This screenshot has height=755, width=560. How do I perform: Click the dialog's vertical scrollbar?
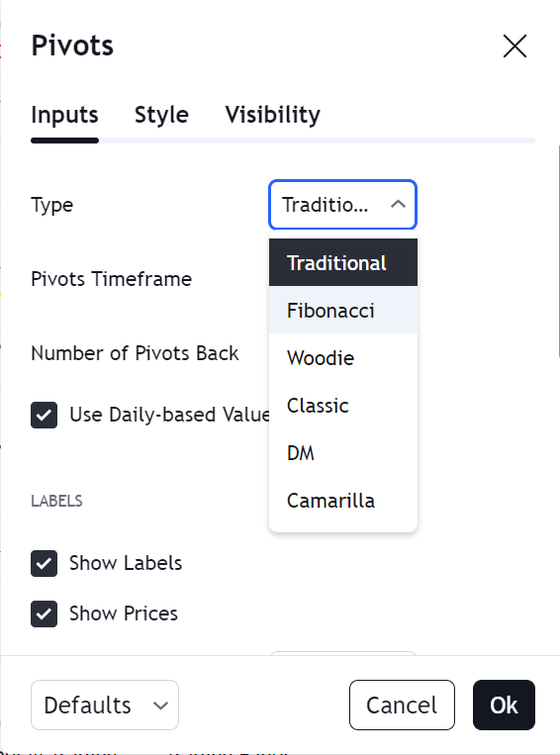click(559, 250)
